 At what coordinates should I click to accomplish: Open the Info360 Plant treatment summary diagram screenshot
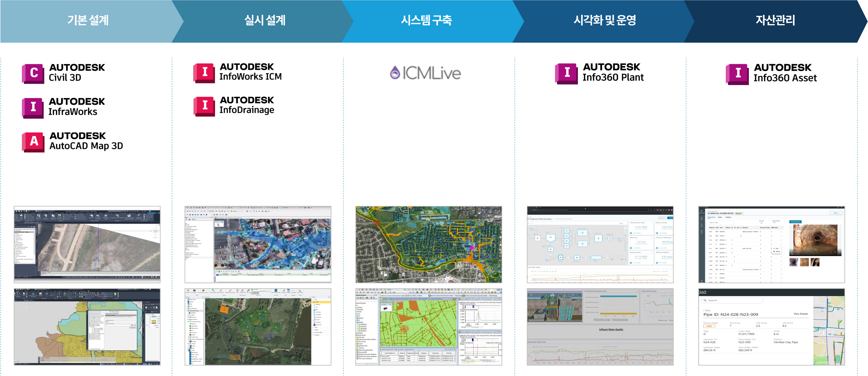(600, 245)
